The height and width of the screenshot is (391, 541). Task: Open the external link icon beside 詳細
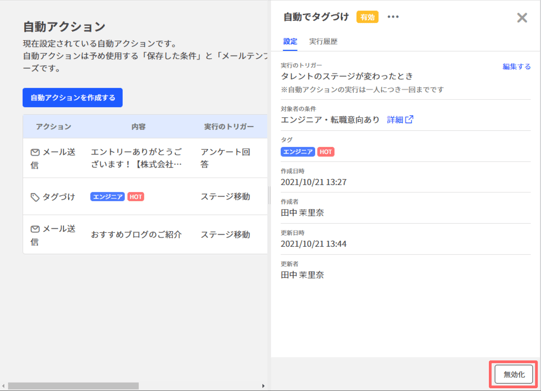[x=409, y=119]
